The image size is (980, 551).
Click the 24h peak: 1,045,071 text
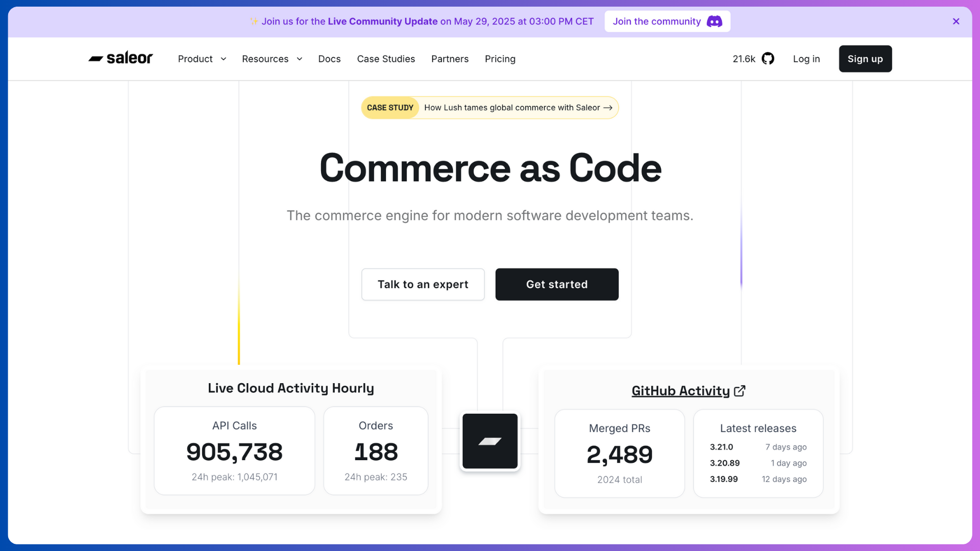(234, 477)
